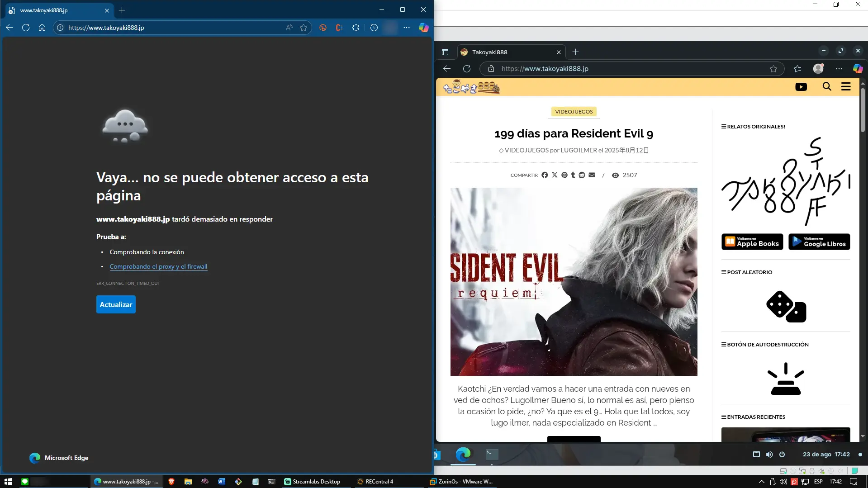Toggle read aloud icon in left address bar
The height and width of the screenshot is (488, 868).
point(289,28)
